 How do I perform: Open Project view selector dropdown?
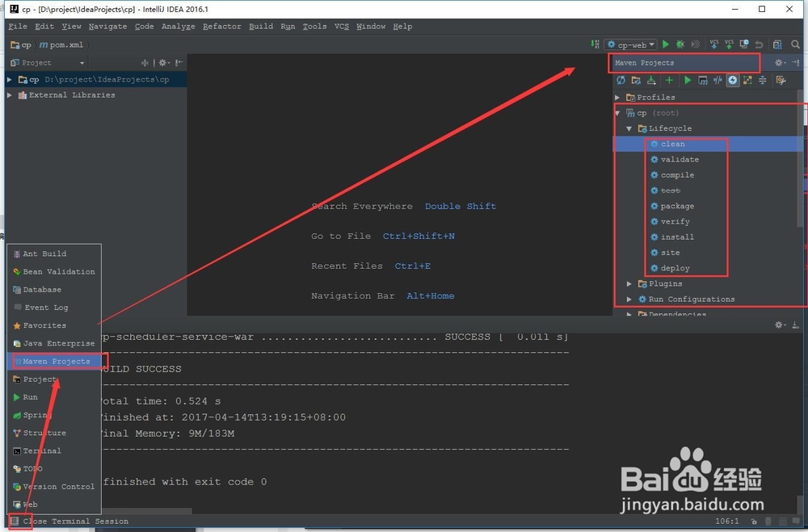coord(48,63)
